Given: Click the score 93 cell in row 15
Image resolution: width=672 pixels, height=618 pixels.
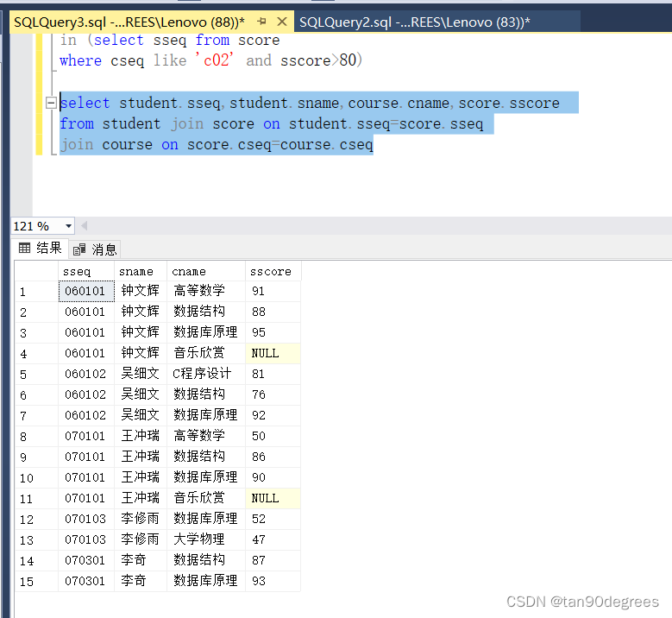Looking at the screenshot, I should 273,581.
